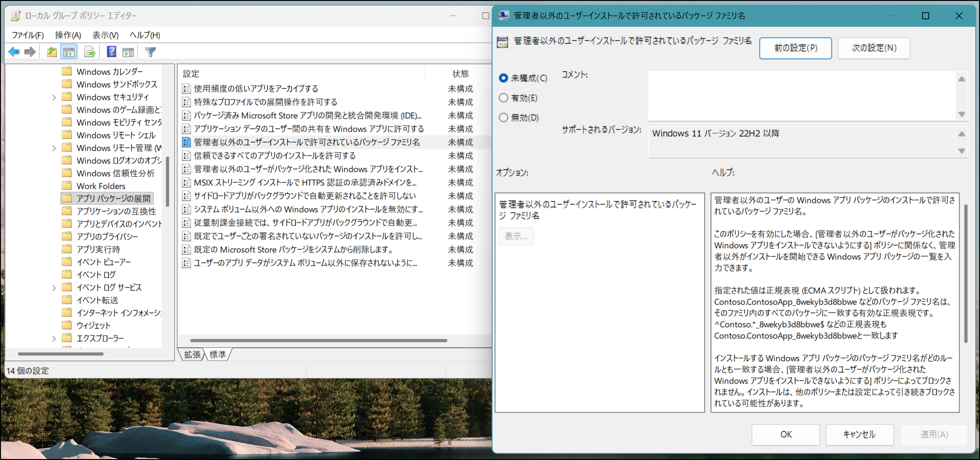Click the action pane toggle icon
This screenshot has height=460, width=980.
[x=128, y=52]
